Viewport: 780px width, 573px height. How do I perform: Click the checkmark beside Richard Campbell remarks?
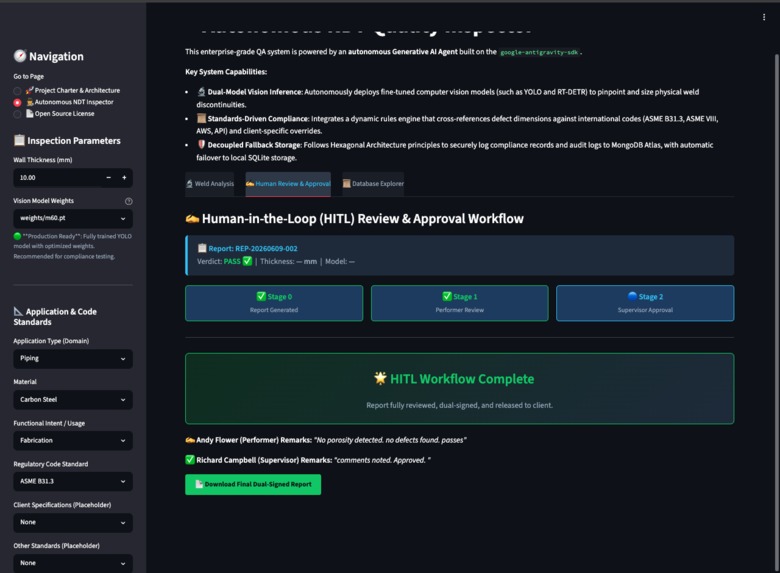coord(190,460)
